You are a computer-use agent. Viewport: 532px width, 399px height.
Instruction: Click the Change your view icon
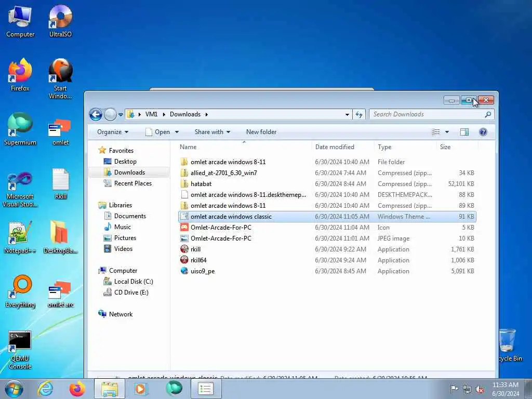pos(436,132)
